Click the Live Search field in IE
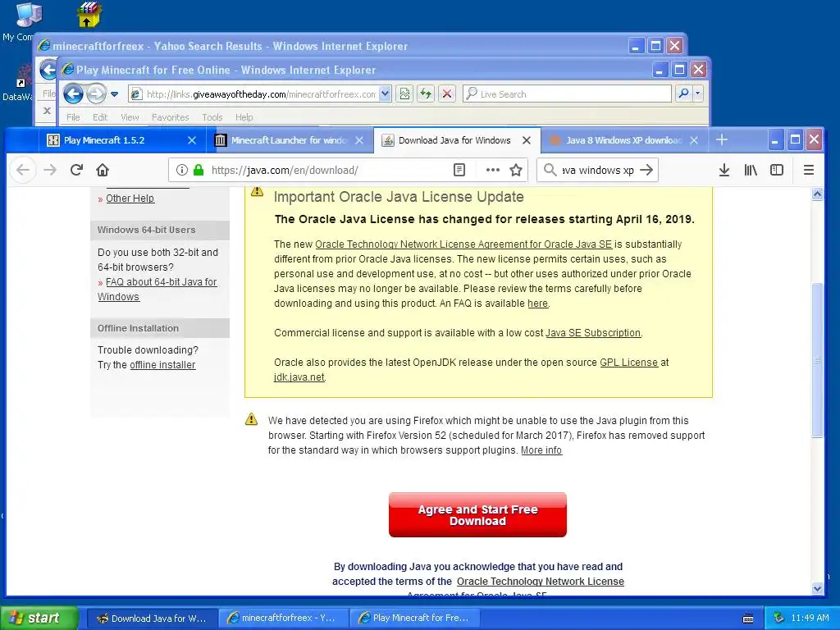Viewport: 840px width, 630px height. (567, 94)
